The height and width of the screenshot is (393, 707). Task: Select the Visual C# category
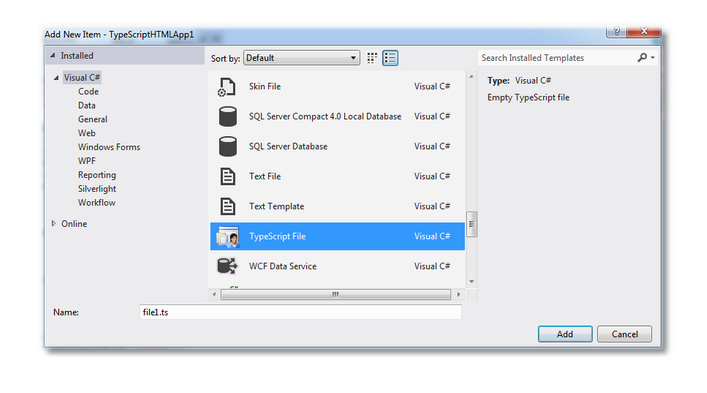pos(82,78)
